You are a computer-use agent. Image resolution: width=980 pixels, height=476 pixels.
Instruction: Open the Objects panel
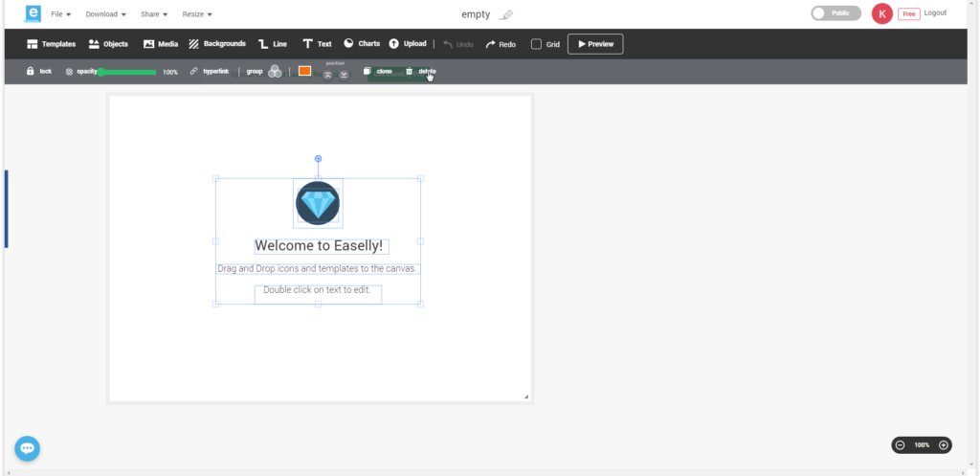click(x=108, y=44)
